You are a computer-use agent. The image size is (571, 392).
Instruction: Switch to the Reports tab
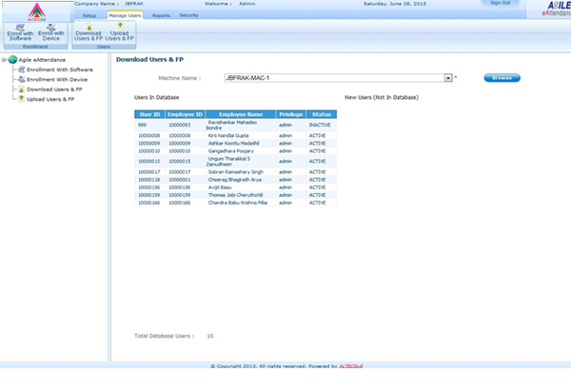(x=161, y=15)
